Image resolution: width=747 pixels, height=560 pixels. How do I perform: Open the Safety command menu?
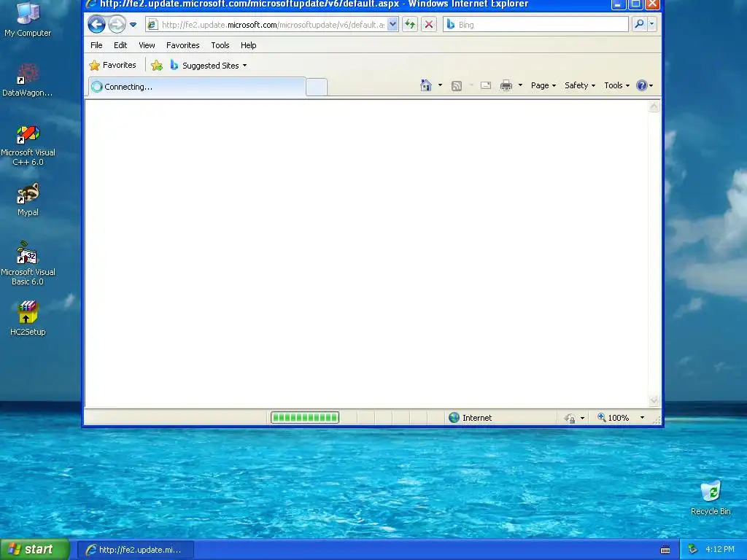[580, 85]
